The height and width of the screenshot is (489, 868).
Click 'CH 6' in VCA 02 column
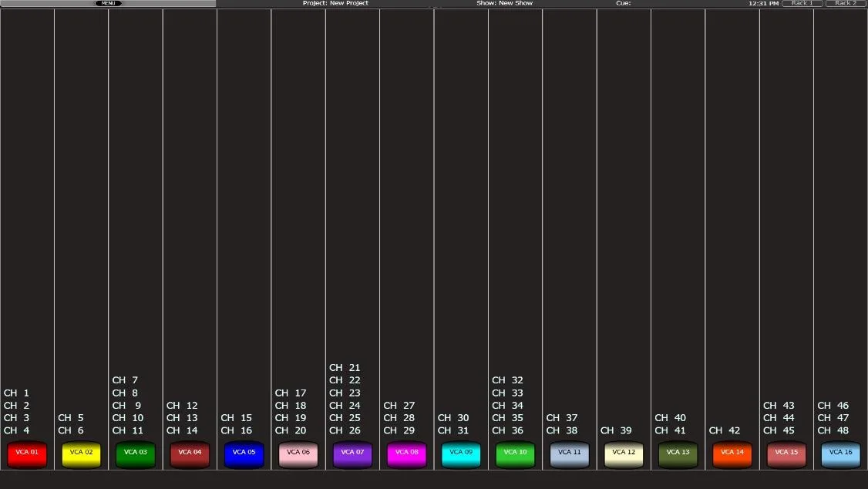click(71, 430)
